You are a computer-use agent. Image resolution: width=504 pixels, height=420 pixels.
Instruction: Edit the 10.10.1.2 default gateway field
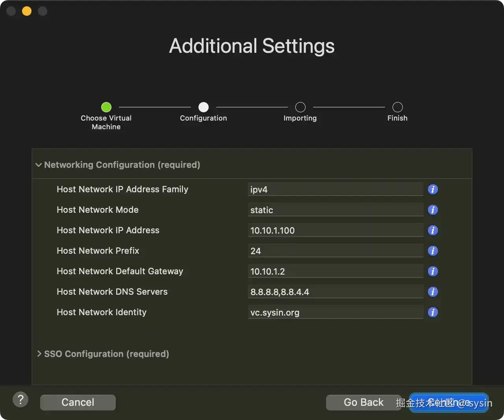[335, 271]
